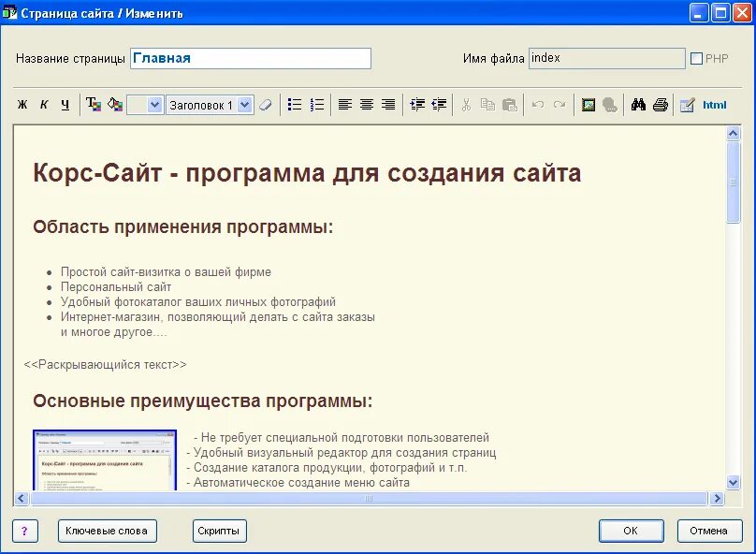
Task: Maximize the Страница сайта window
Action: pyautogui.click(x=720, y=12)
